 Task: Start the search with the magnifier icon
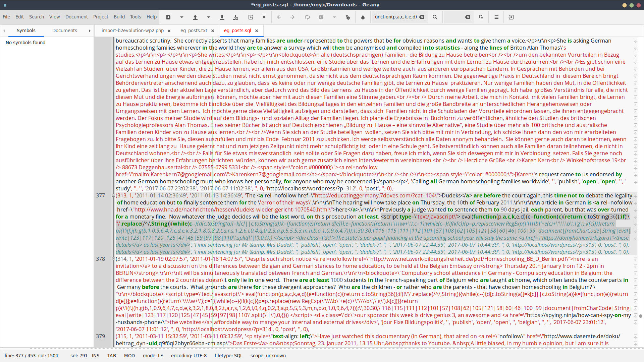point(435,17)
